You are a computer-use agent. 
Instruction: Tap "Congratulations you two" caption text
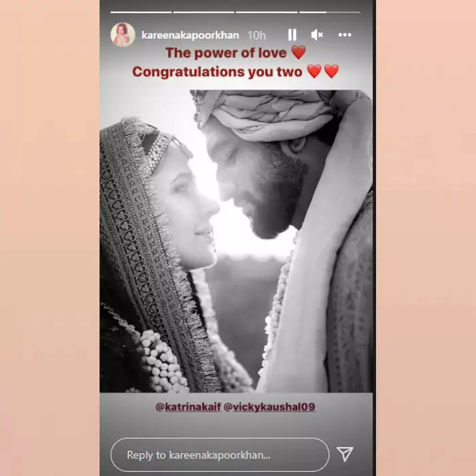(218, 72)
